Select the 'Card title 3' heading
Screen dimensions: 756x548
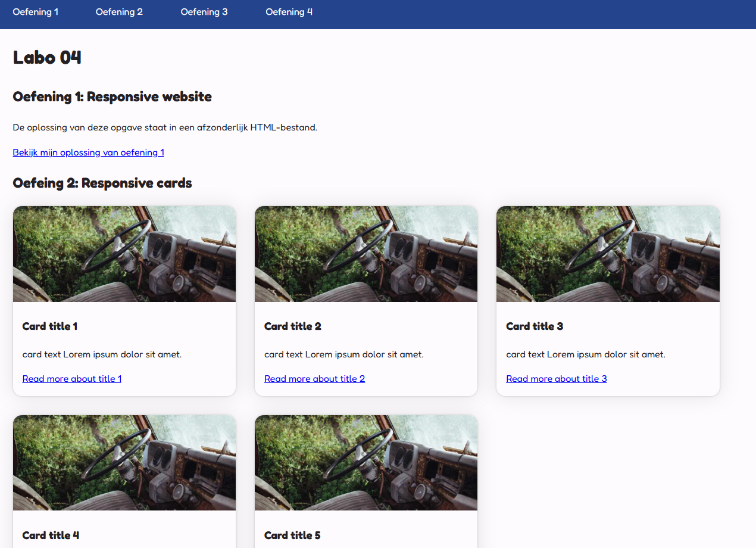[x=534, y=326]
